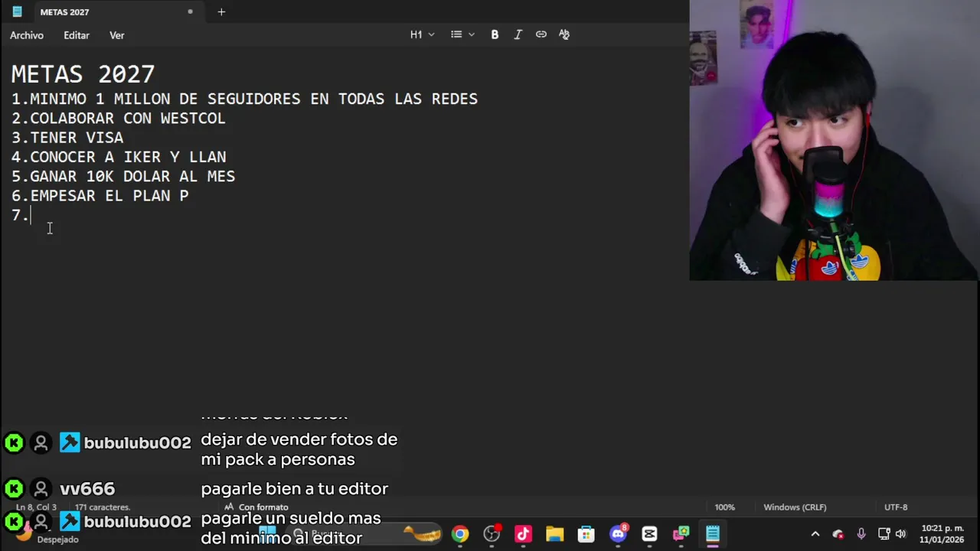The height and width of the screenshot is (551, 980).
Task: Click line 6.EMPESAR EL PLAN P
Action: tap(100, 196)
